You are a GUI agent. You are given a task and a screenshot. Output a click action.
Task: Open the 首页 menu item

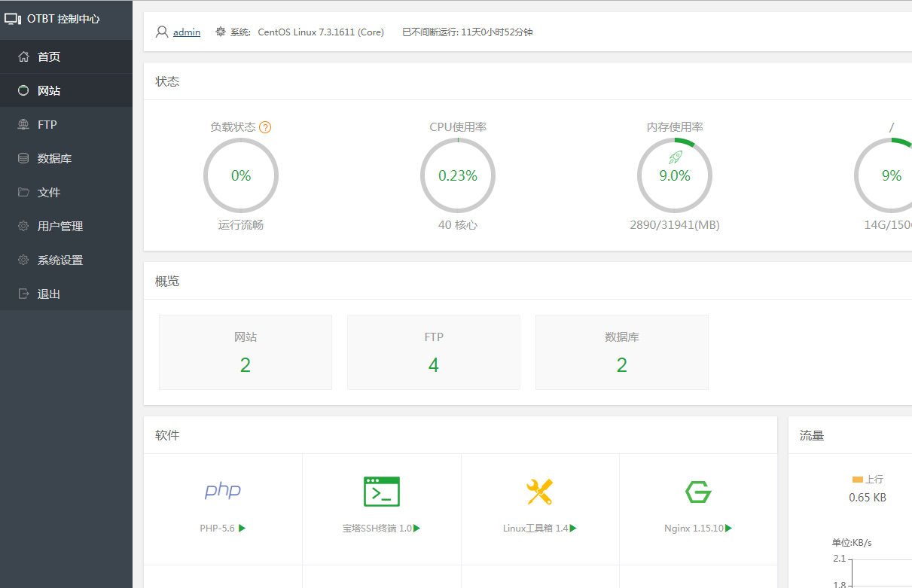(x=66, y=56)
